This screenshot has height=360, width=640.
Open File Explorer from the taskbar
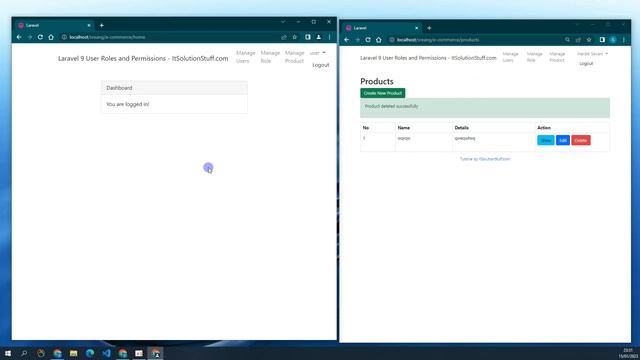[73, 353]
